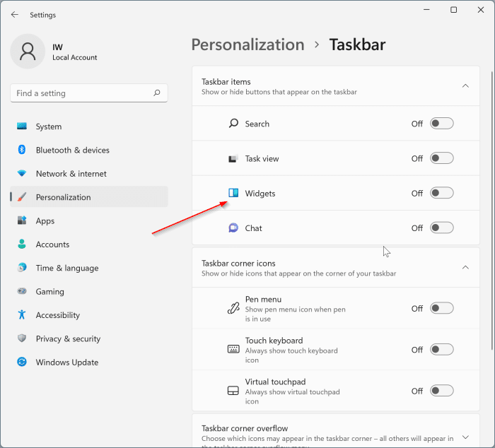
Task: Switch on the Touch keyboard toggle
Action: click(442, 350)
